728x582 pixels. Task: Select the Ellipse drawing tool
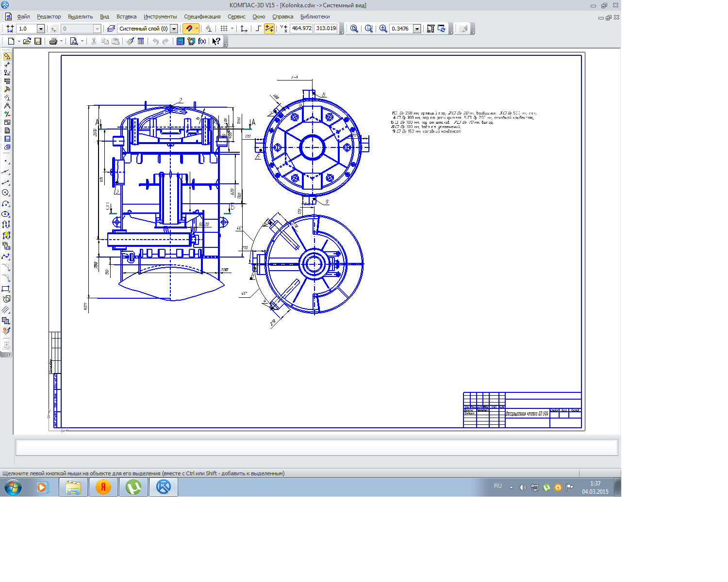pyautogui.click(x=6, y=214)
